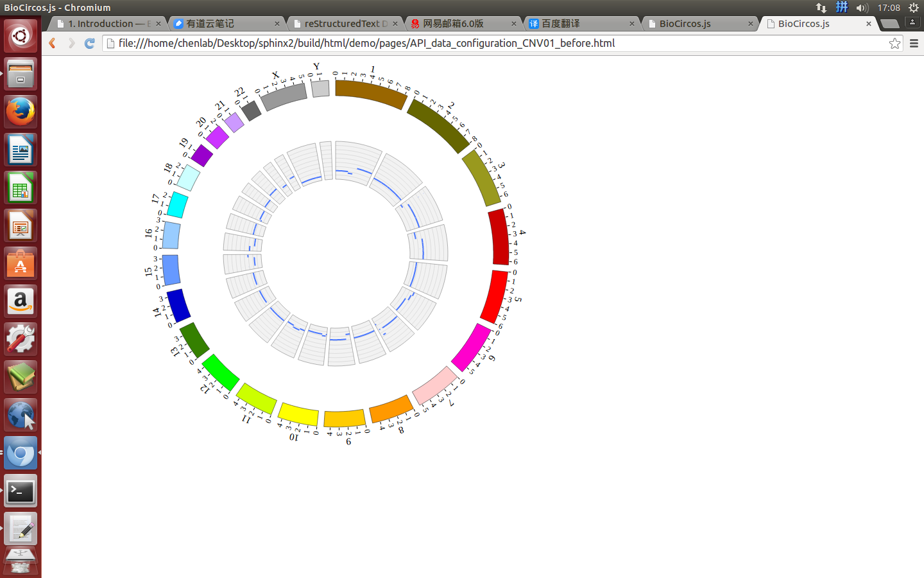The image size is (924, 578).
Task: Reload the current page
Action: pyautogui.click(x=90, y=43)
